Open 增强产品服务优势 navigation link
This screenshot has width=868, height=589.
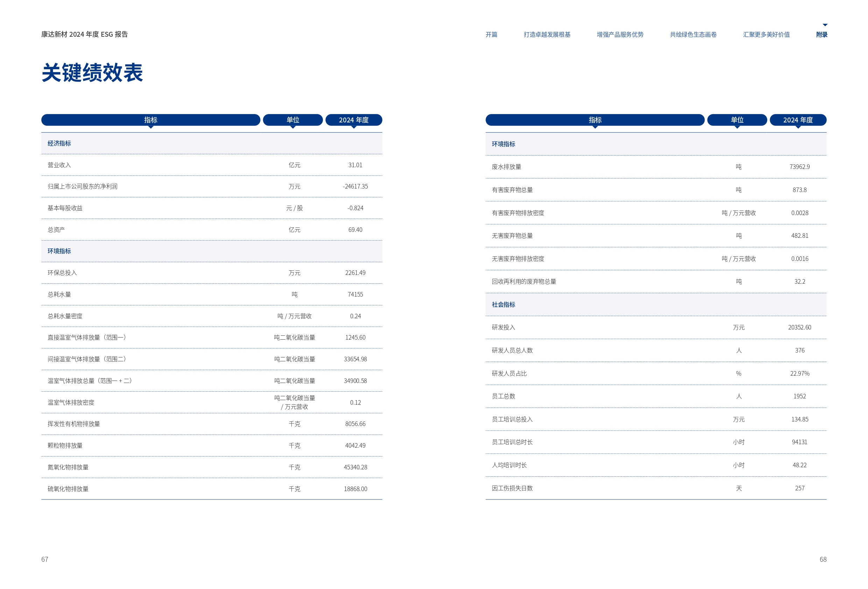click(620, 34)
